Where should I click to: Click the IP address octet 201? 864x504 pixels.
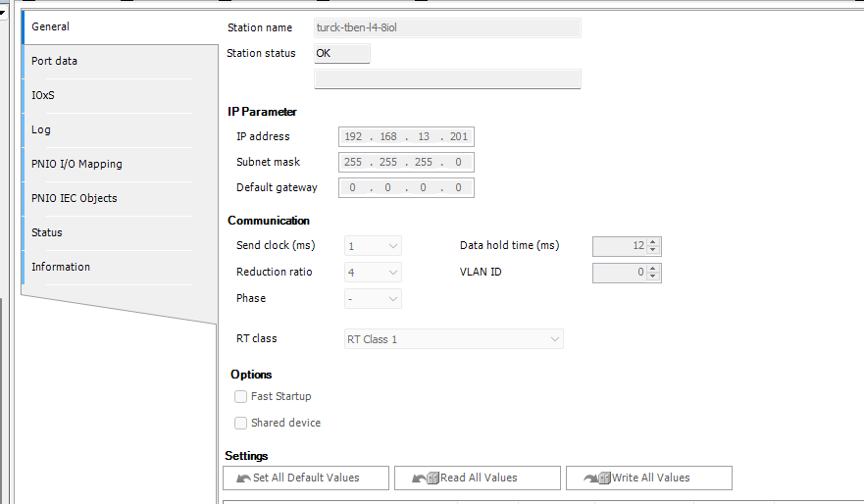point(458,136)
